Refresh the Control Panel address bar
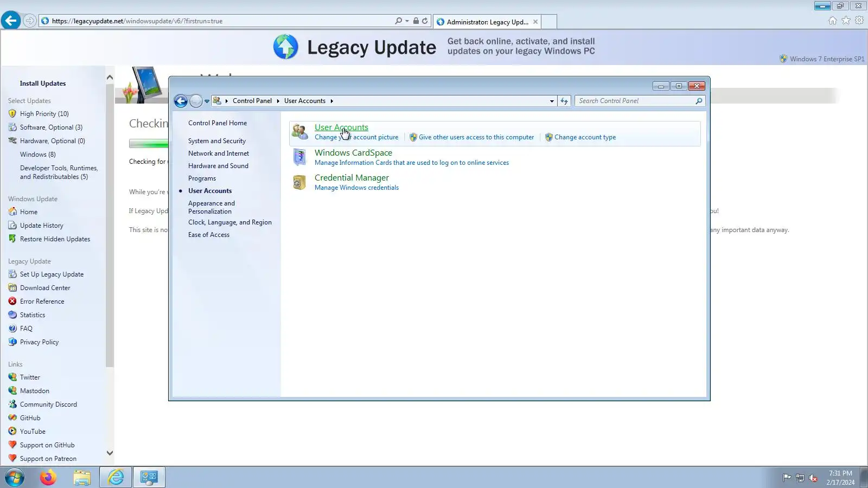The image size is (868, 488). (x=564, y=101)
